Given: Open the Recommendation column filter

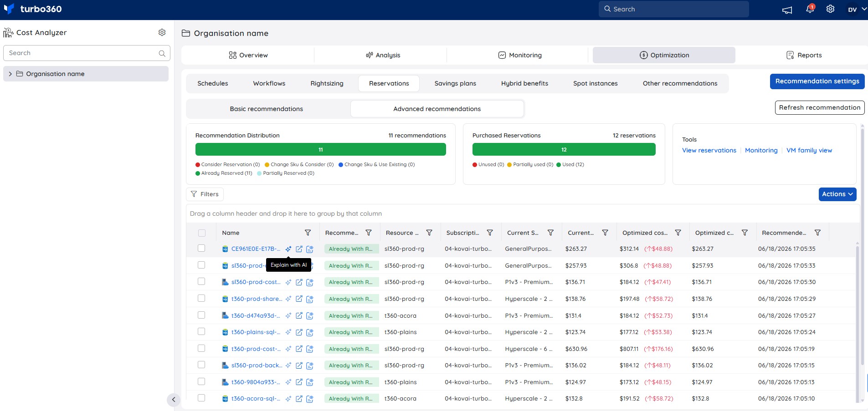Looking at the screenshot, I should pos(369,233).
